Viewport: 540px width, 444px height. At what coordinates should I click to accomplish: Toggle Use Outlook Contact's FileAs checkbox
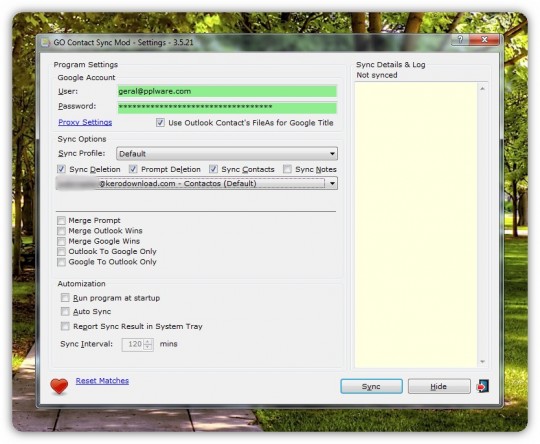point(160,123)
